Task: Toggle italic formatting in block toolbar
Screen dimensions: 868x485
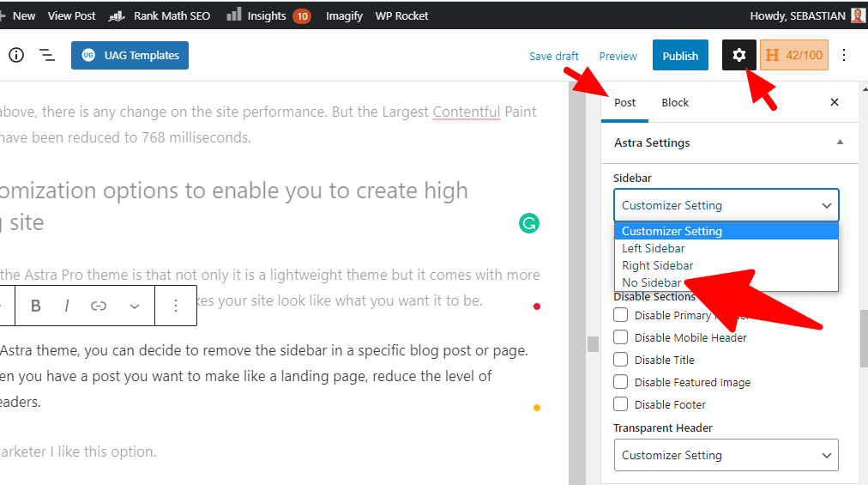Action: click(67, 306)
